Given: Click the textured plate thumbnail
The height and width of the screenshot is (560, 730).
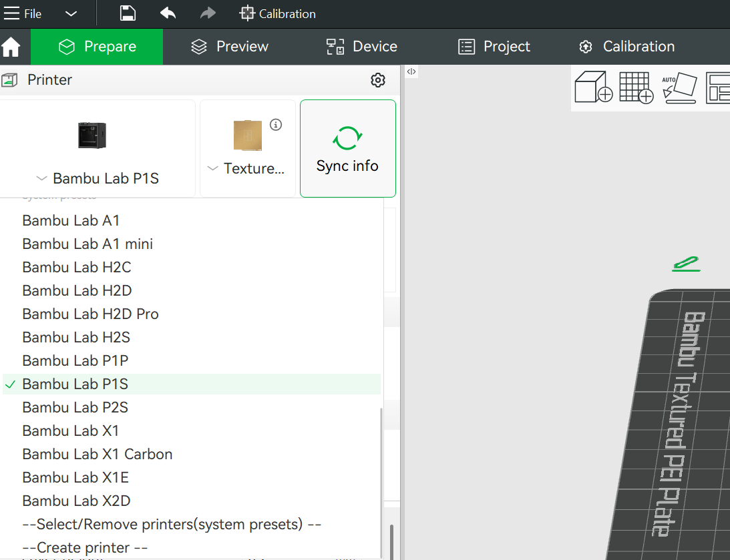Looking at the screenshot, I should (248, 135).
